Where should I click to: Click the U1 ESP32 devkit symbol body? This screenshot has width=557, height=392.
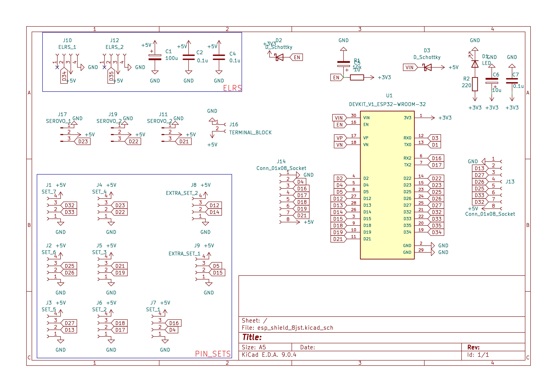(387, 185)
